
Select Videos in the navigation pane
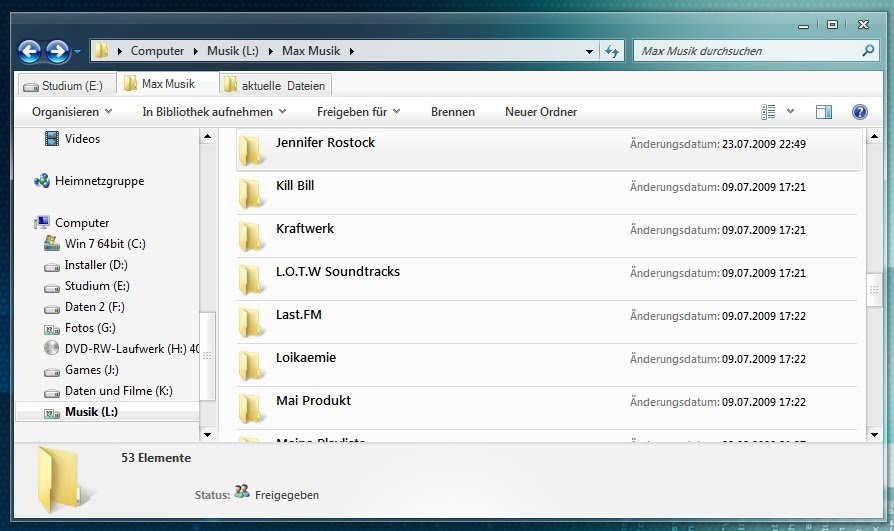click(82, 139)
